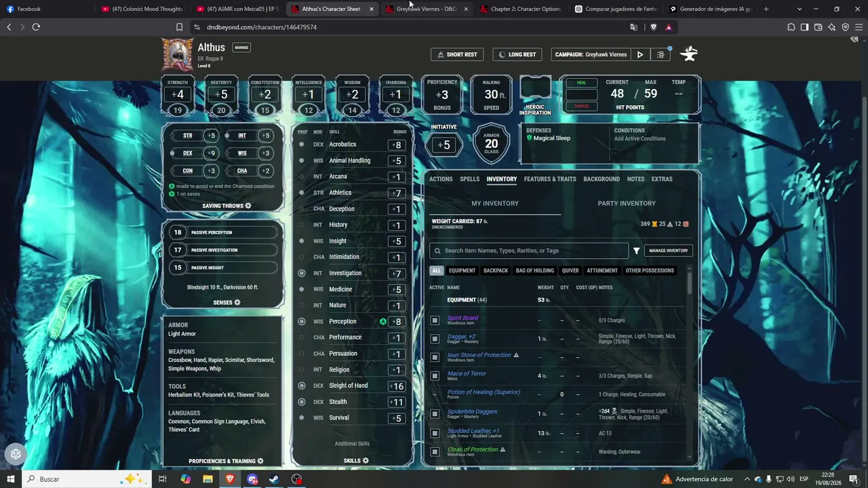868x488 pixels.
Task: Open Steam from the taskbar
Action: click(274, 479)
